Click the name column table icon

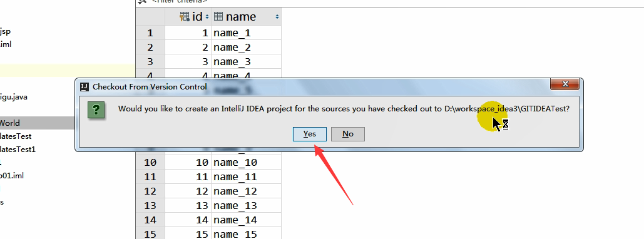[218, 16]
